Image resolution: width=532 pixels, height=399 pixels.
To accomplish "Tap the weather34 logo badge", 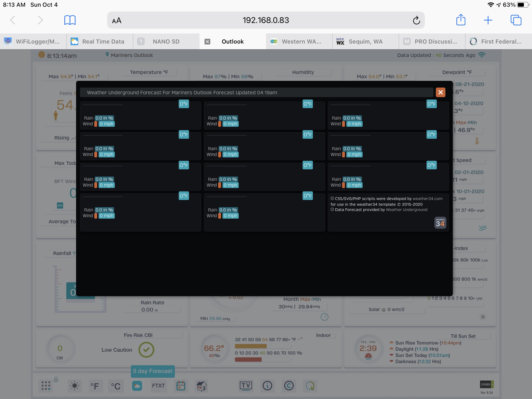I will pyautogui.click(x=440, y=223).
